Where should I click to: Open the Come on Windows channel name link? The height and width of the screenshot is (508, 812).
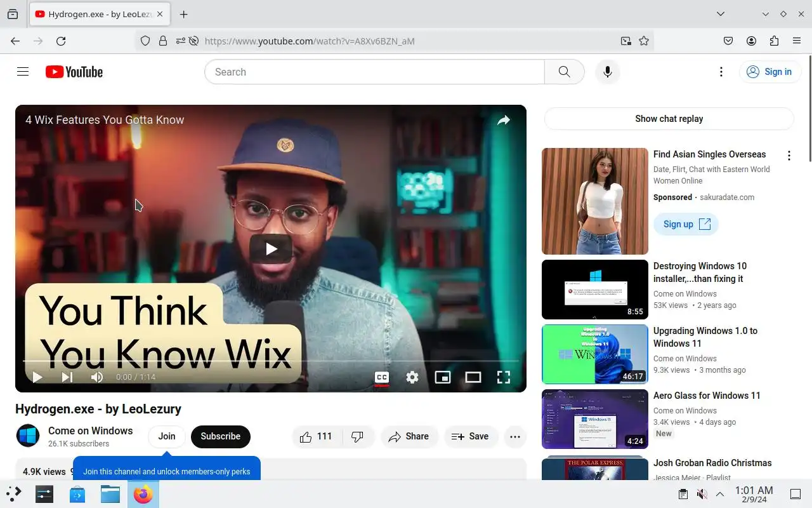[91, 431]
